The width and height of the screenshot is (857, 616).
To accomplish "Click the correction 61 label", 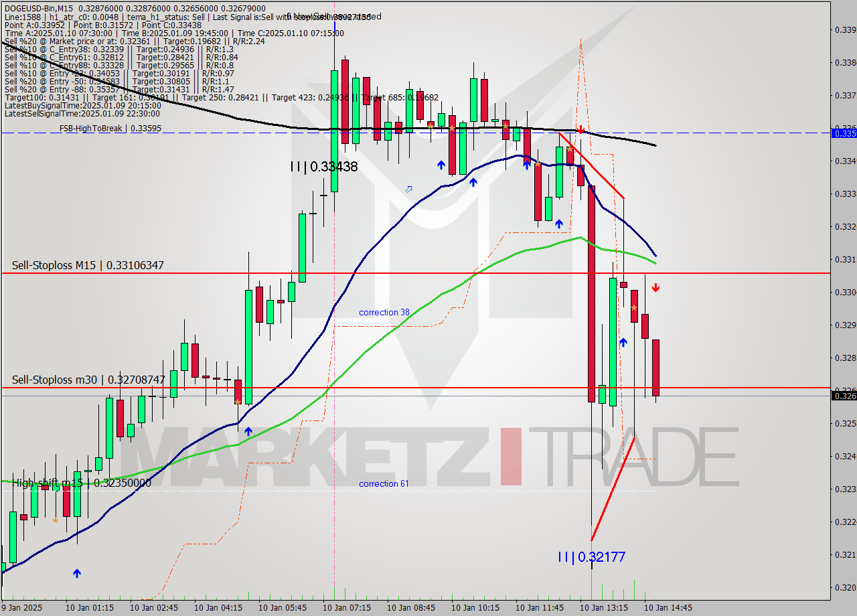I will pos(384,483).
